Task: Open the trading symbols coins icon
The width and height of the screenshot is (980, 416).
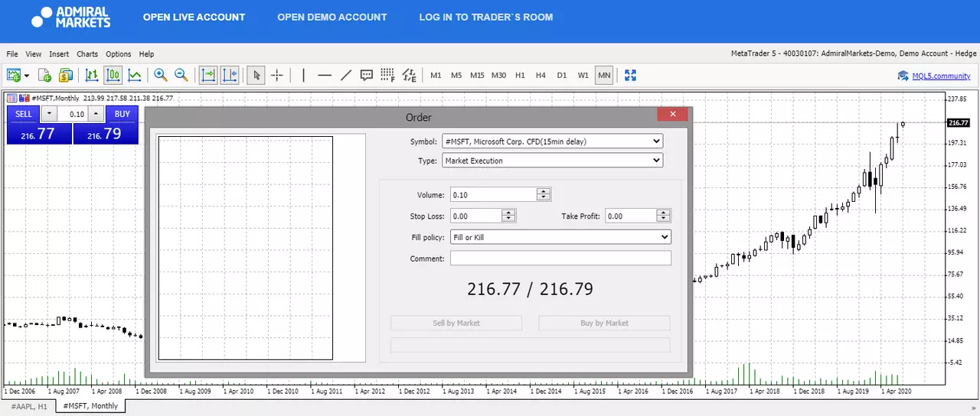Action: pyautogui.click(x=66, y=75)
